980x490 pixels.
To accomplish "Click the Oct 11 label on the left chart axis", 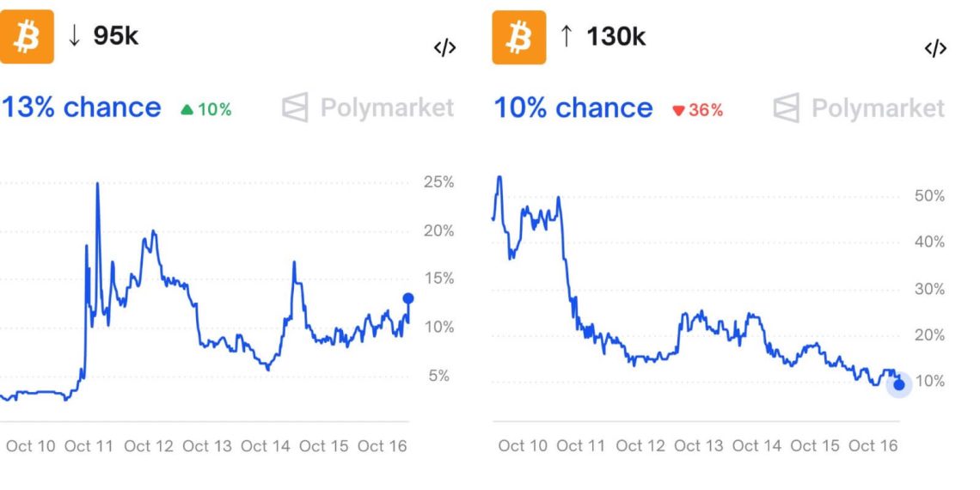I will tap(89, 446).
